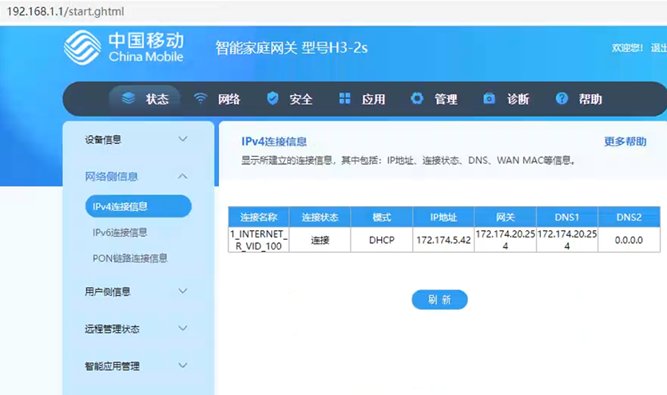The width and height of the screenshot is (667, 395).
Task: Open the 更多帮助 link
Action: pos(625,142)
